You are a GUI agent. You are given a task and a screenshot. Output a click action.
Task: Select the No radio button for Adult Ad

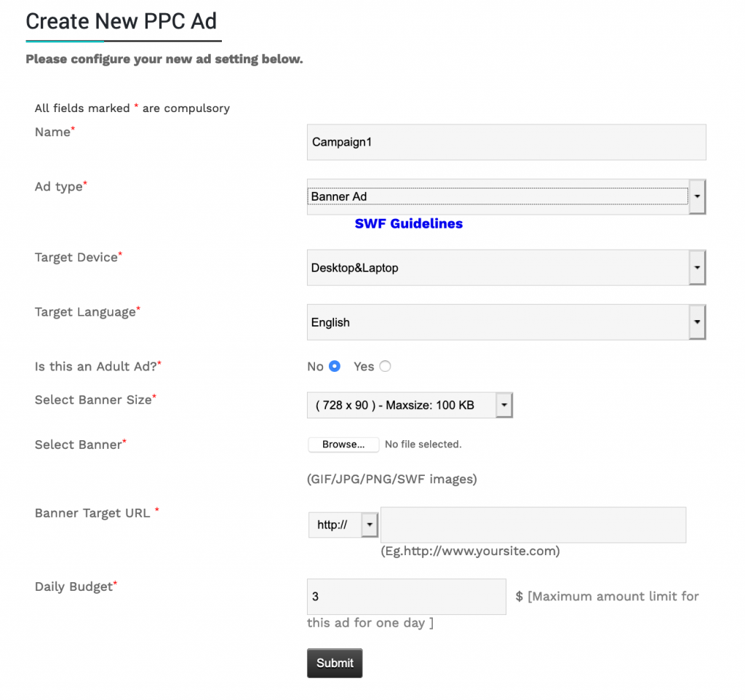[x=335, y=367]
